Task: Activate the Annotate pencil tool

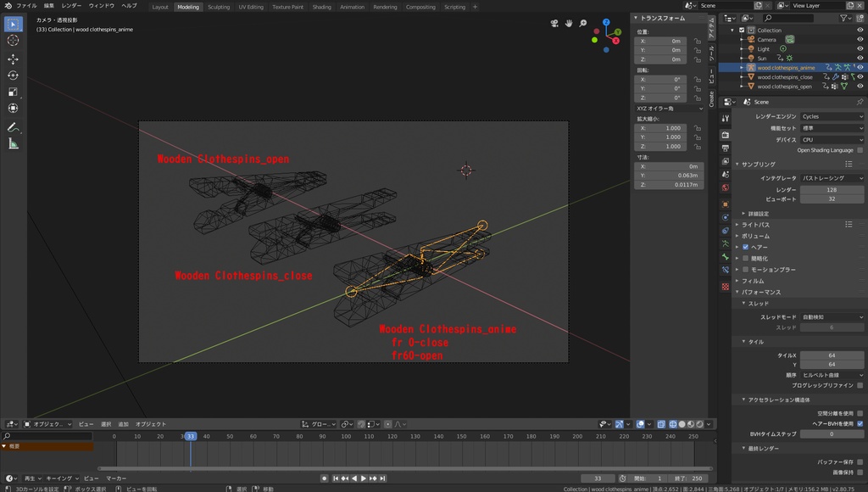Action: click(x=13, y=127)
